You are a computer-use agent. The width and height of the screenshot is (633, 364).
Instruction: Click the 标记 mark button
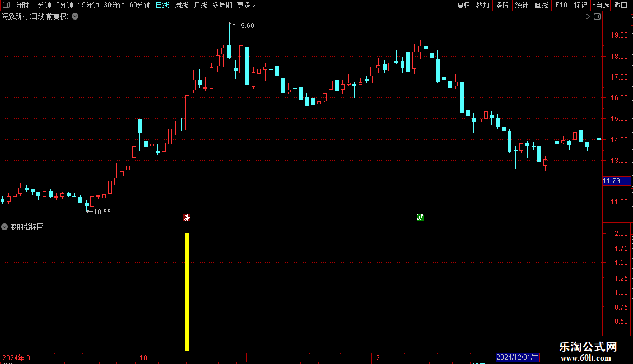[x=580, y=5]
